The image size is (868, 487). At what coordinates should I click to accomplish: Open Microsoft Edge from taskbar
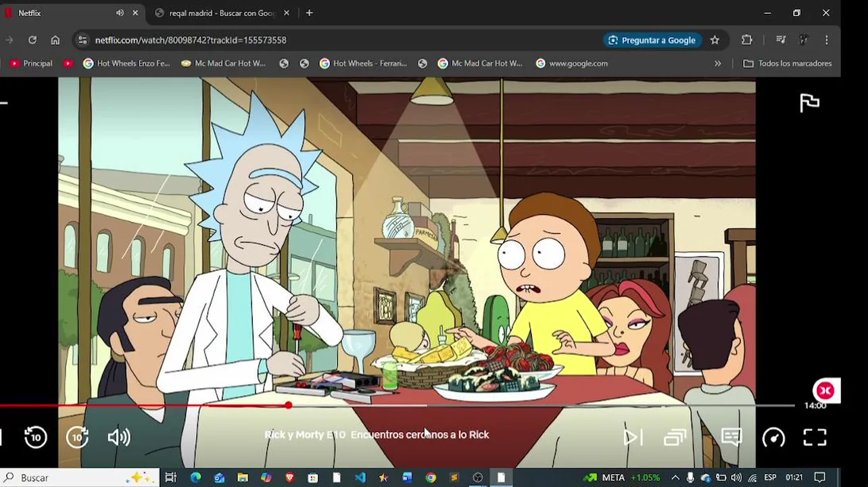click(195, 478)
